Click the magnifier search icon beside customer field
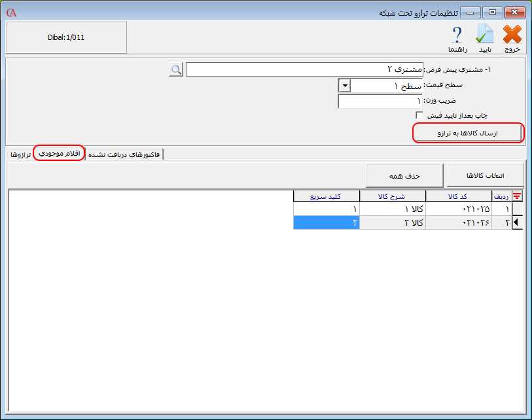 pos(175,69)
